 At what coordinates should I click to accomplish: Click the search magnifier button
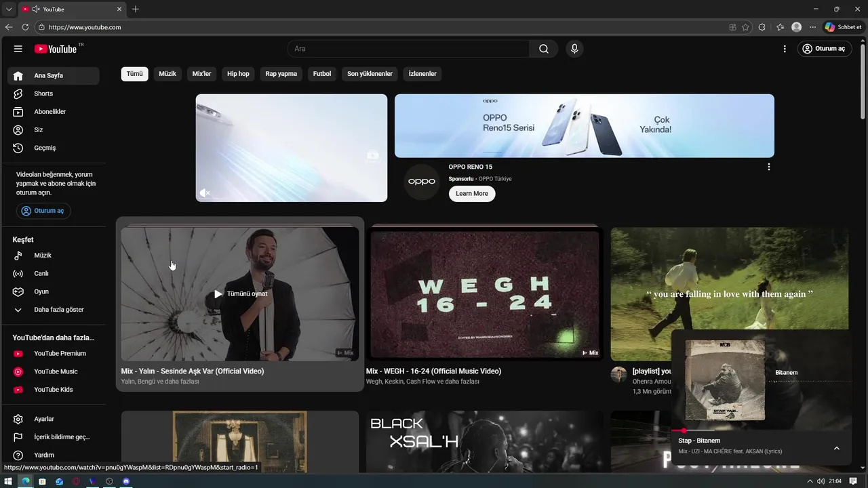coord(544,49)
